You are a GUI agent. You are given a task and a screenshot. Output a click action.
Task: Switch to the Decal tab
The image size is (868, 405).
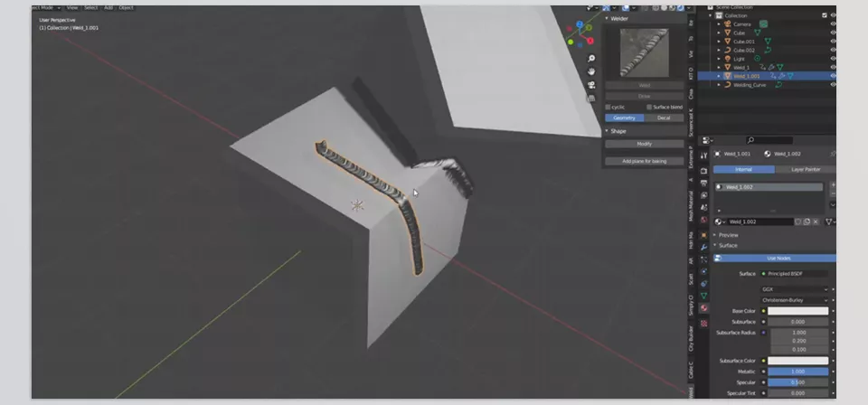point(664,118)
